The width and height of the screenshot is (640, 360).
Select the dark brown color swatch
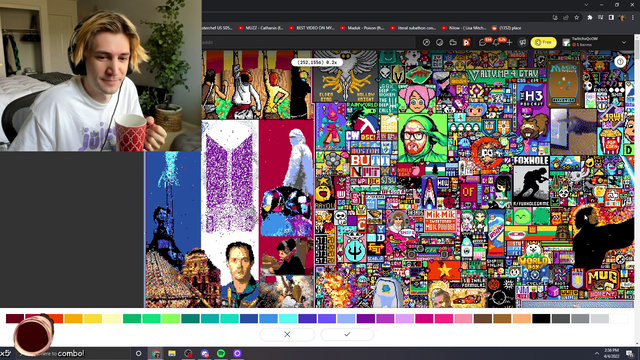[483, 318]
